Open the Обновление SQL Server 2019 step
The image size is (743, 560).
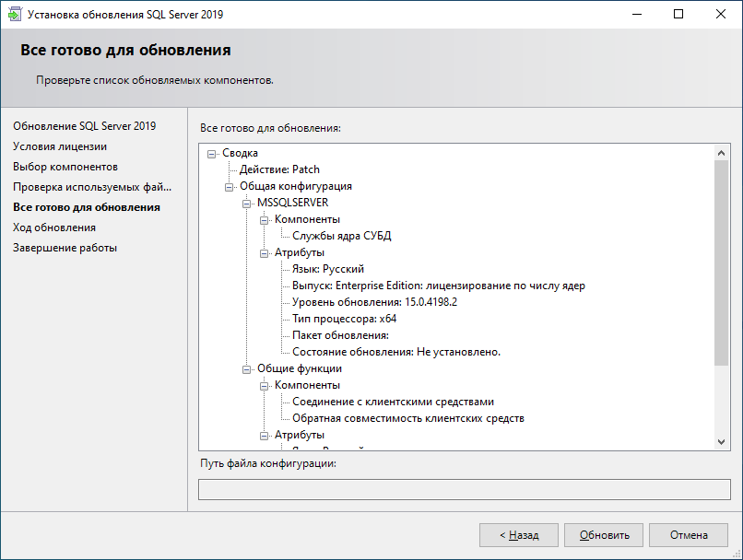pyautogui.click(x=84, y=126)
